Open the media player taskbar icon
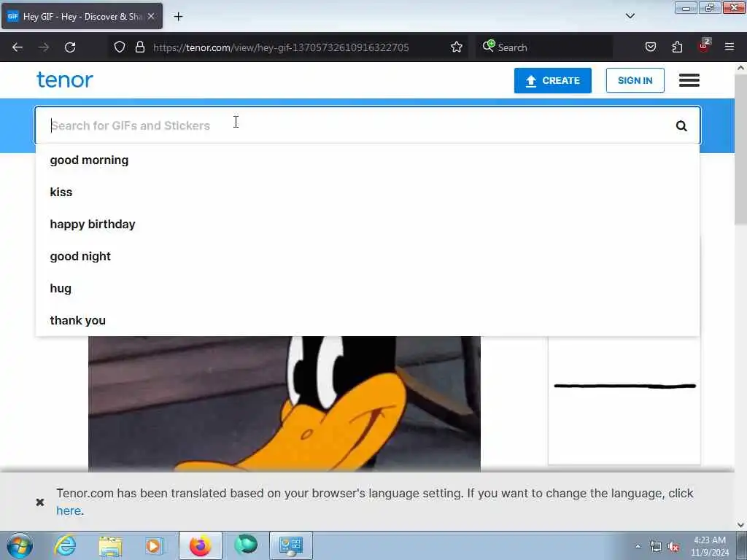 155,545
